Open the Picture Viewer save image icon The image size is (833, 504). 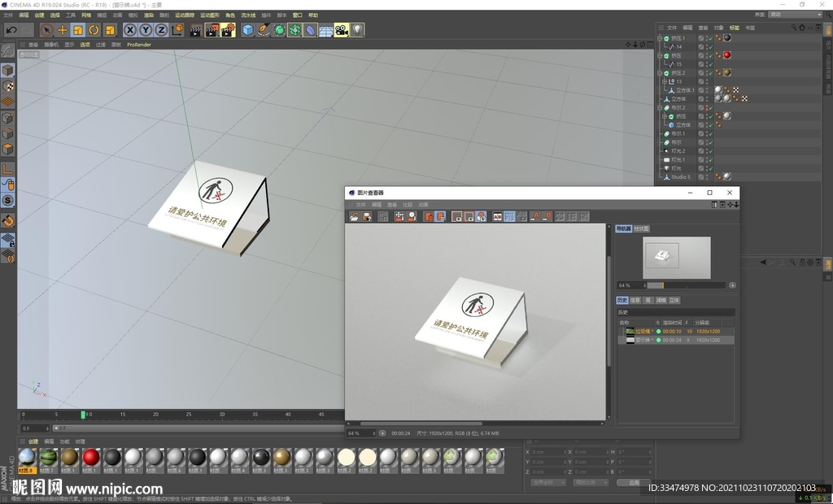pos(367,216)
